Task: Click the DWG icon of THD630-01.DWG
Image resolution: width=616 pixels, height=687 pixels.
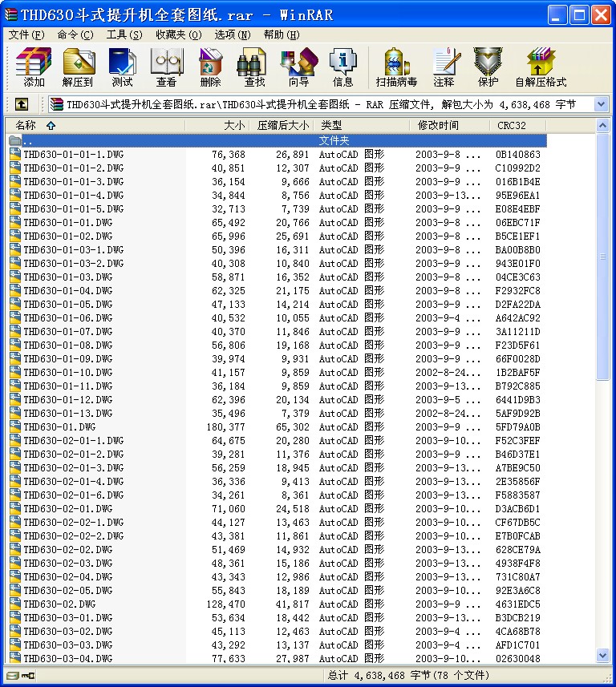Action: pos(15,426)
